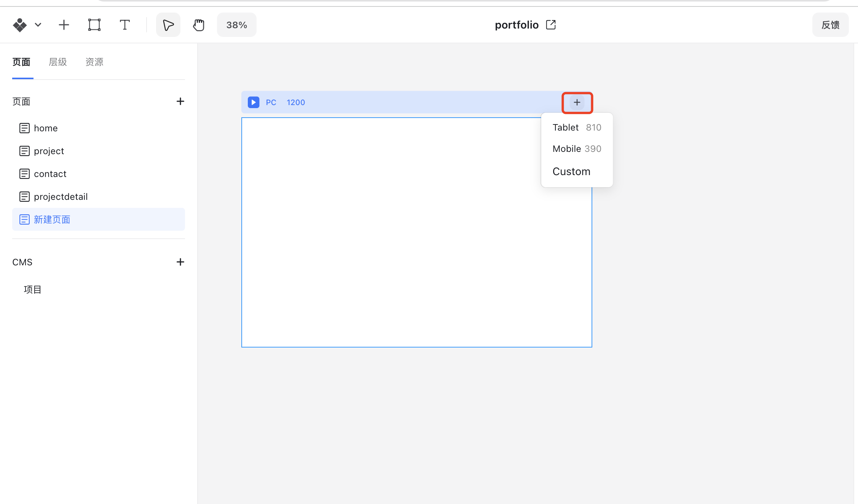
Task: Select the Text tool
Action: click(124, 25)
